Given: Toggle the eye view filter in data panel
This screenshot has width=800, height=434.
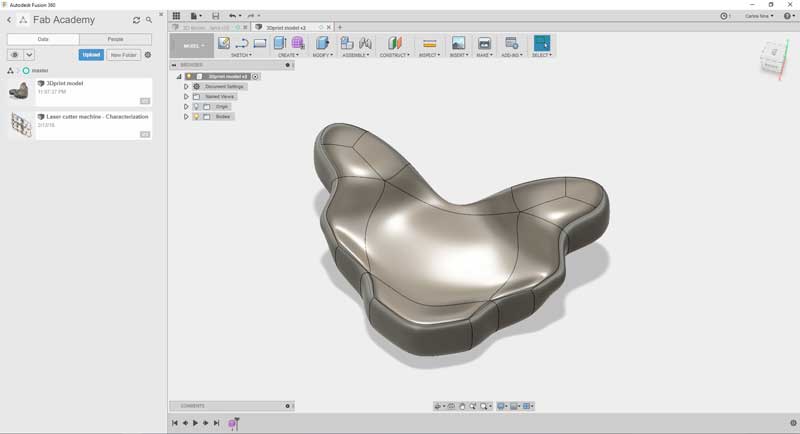Looking at the screenshot, I should coord(14,55).
